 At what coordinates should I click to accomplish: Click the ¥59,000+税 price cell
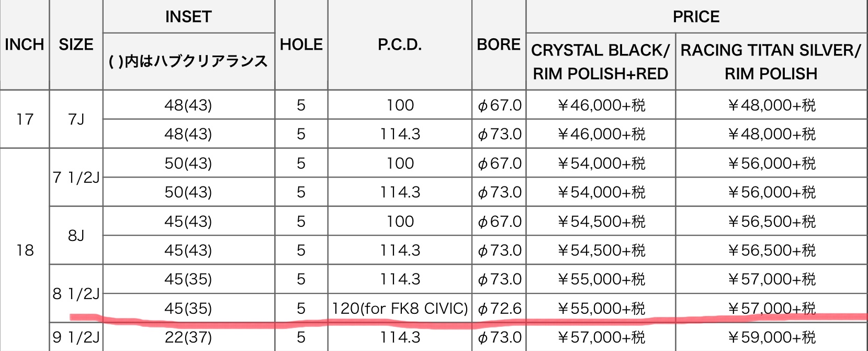click(x=771, y=337)
